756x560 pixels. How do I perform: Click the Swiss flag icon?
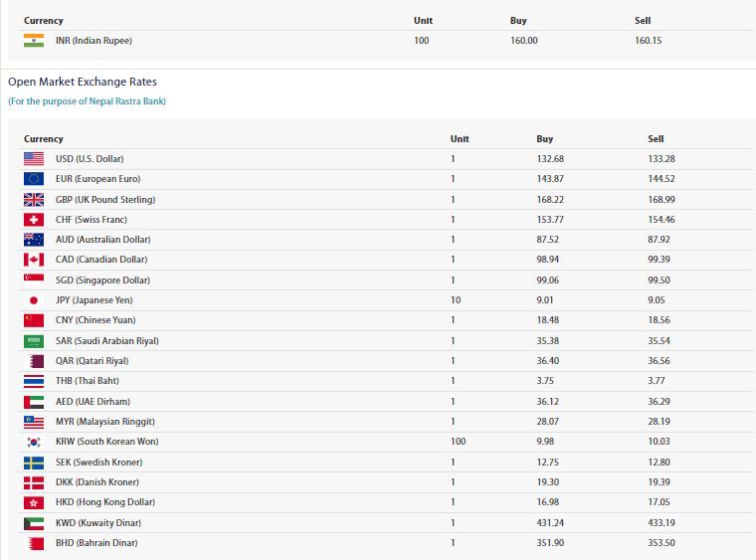pyautogui.click(x=34, y=220)
